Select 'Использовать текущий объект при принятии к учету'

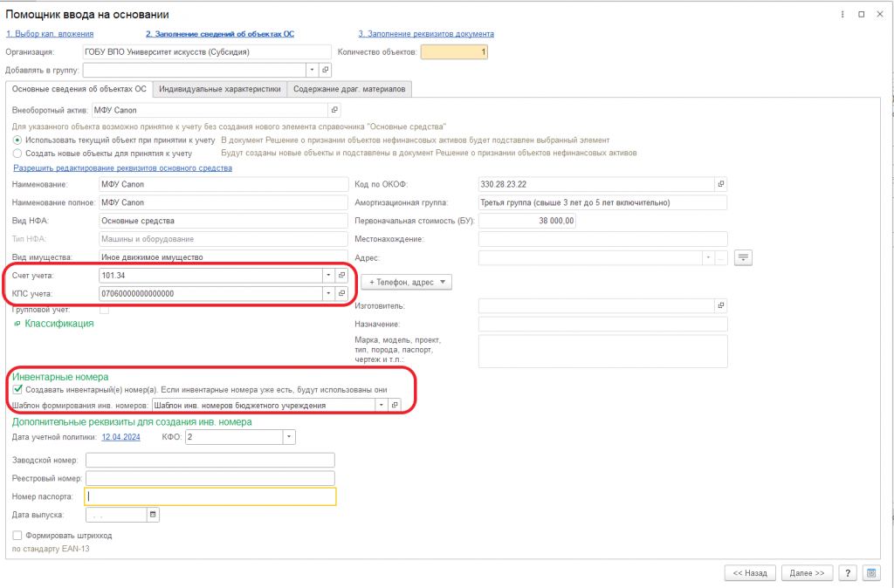[17, 140]
